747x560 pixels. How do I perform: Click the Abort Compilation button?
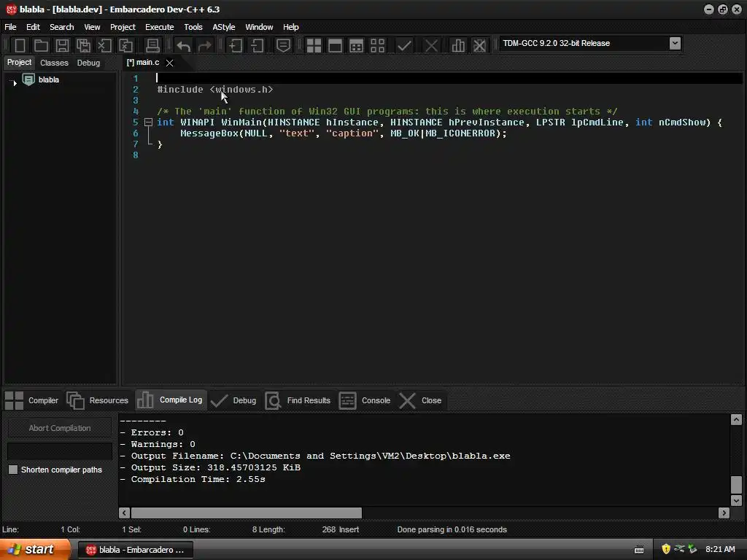click(x=60, y=428)
